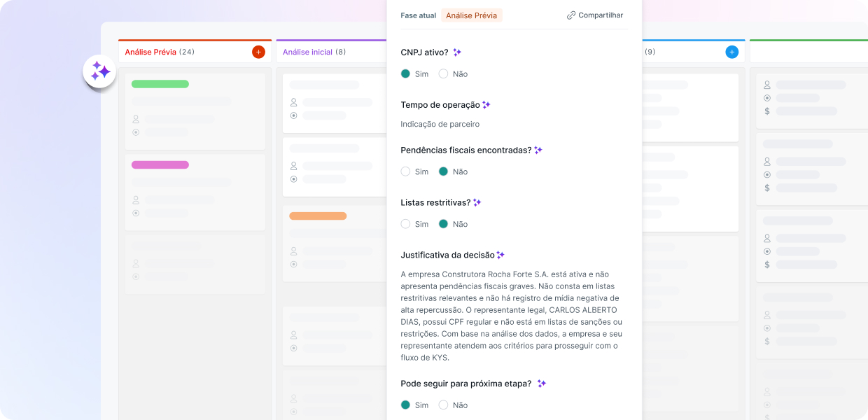
Task: Click sparkle icon beside Pode seguir question
Action: coord(541,384)
